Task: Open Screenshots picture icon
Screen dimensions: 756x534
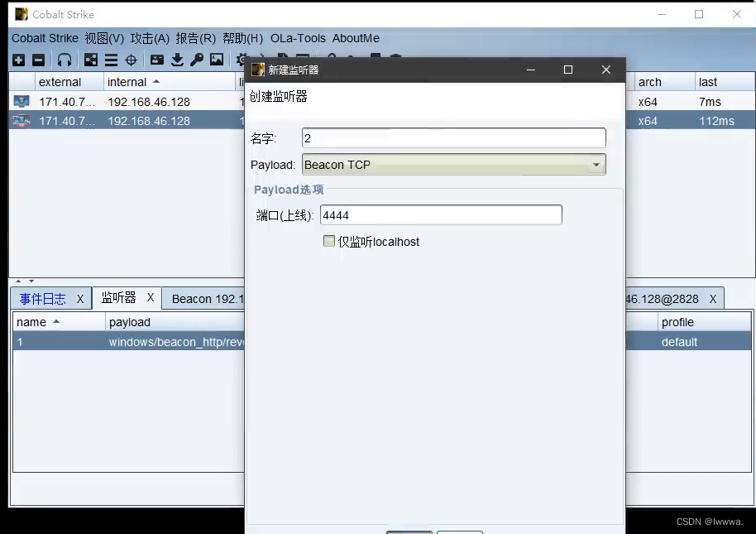Action: [x=217, y=60]
